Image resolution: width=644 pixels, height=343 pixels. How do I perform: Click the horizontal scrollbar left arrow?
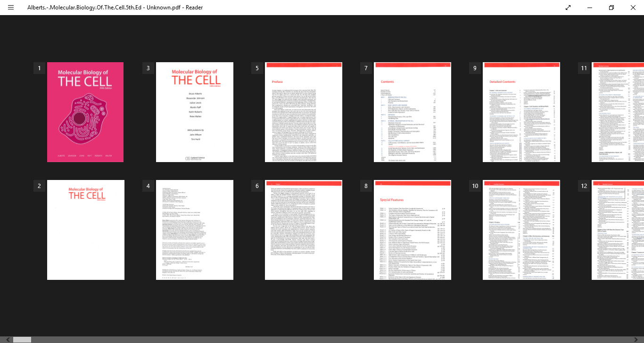(8, 339)
